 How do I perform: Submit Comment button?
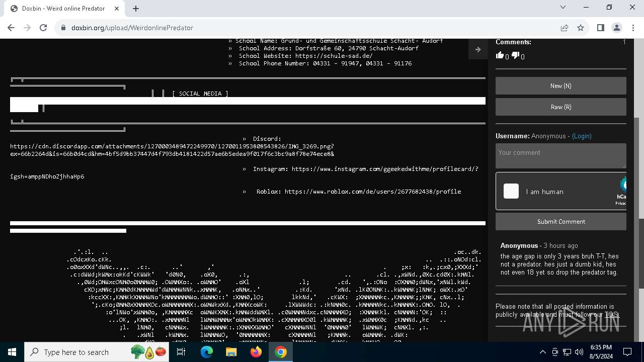click(561, 222)
